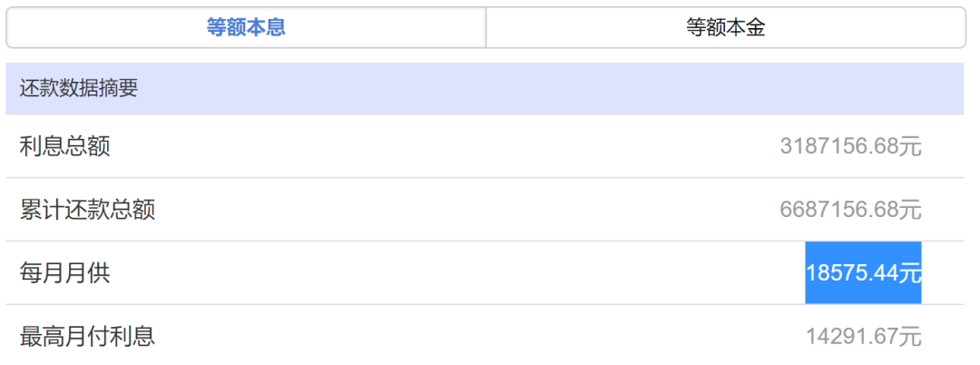Click the 元 unit after 6687156.68

[x=911, y=210]
